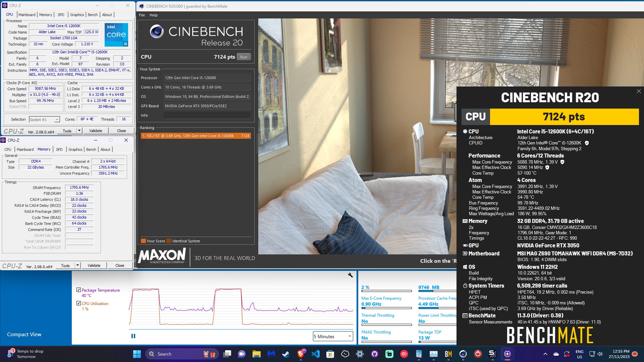
Task: Open Steam from the taskbar
Action: [286, 354]
